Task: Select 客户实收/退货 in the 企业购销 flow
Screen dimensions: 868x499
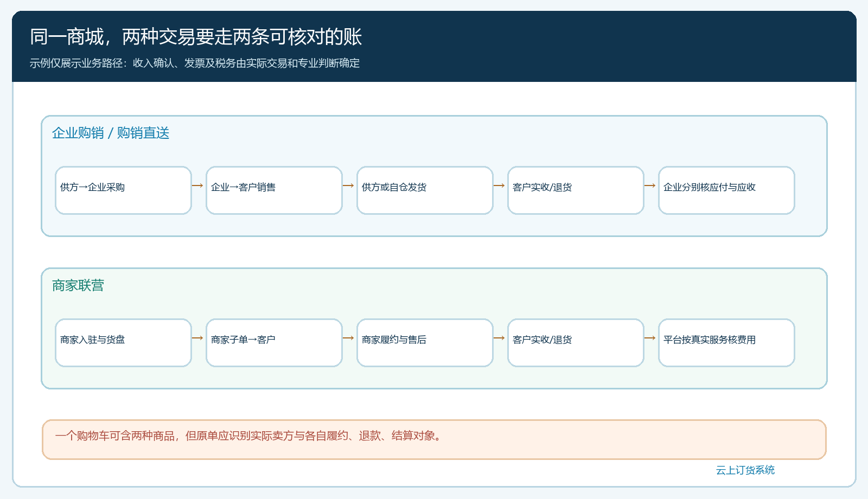Action: [576, 190]
